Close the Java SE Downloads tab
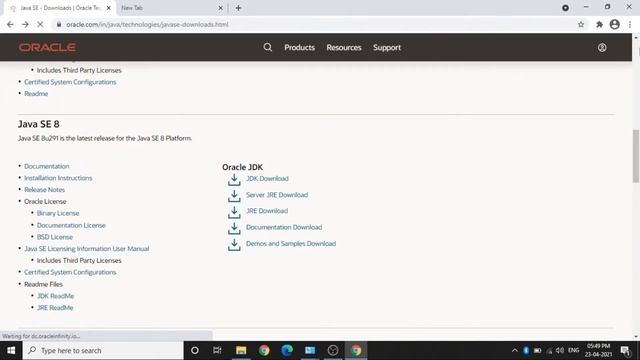640x360 pixels. click(x=109, y=8)
